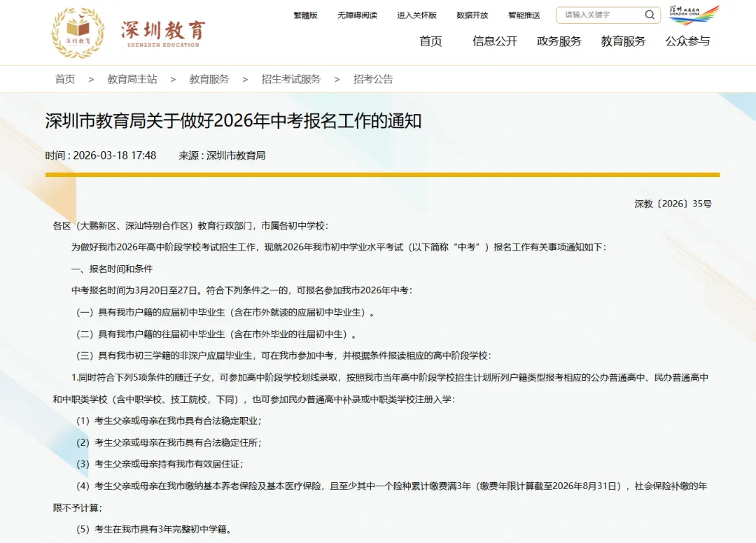
Task: Go to 首页 in main navigation
Action: 431,41
